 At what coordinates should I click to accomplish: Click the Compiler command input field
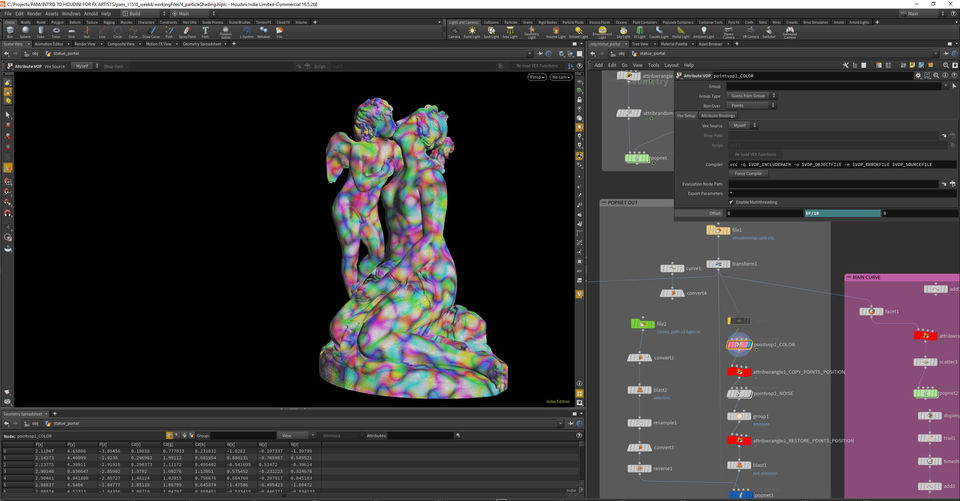point(842,164)
